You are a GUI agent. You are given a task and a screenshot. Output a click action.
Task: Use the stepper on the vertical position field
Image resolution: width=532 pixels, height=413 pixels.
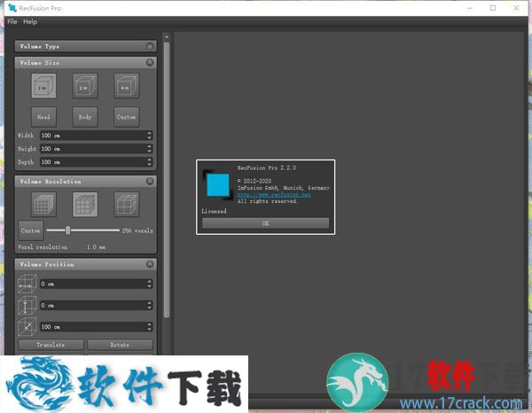[149, 305]
